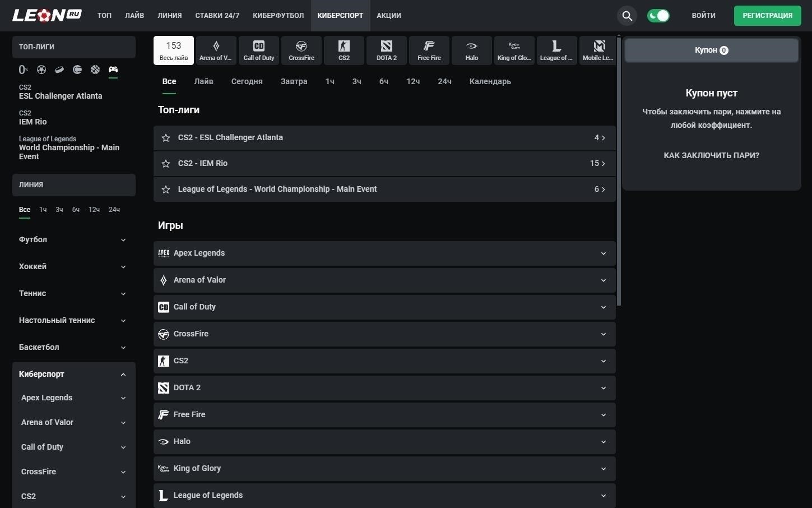Open the Купон 0 header button
Image resolution: width=812 pixels, height=508 pixels.
[x=712, y=50]
